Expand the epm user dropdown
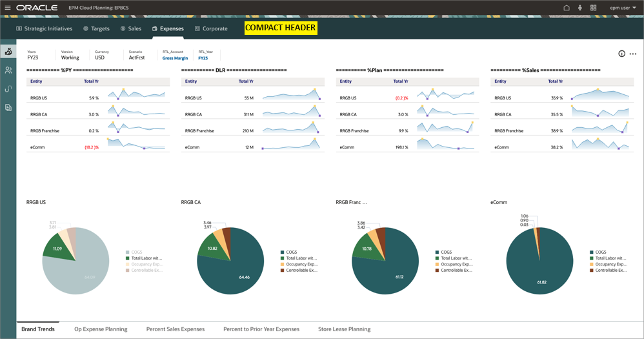This screenshot has height=339, width=644. tap(623, 8)
